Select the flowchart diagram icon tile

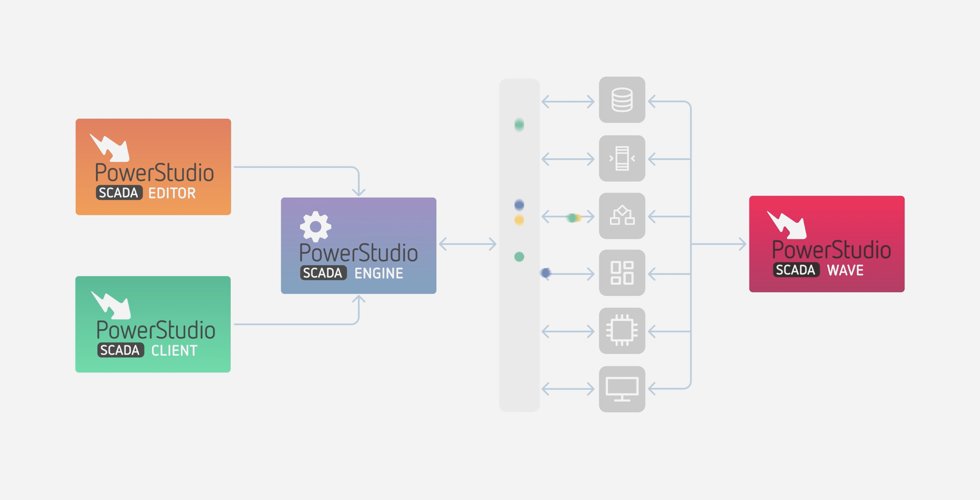pyautogui.click(x=622, y=216)
